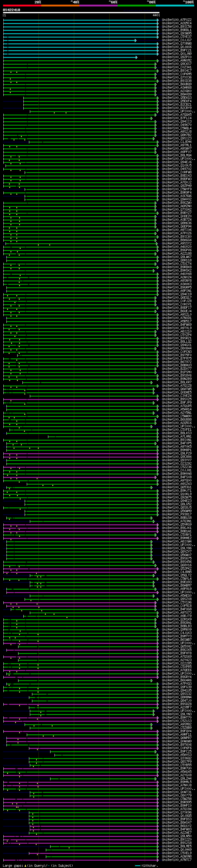Select the UniRef100_B1PSM0 label
197x868 pixels.
[177, 372]
